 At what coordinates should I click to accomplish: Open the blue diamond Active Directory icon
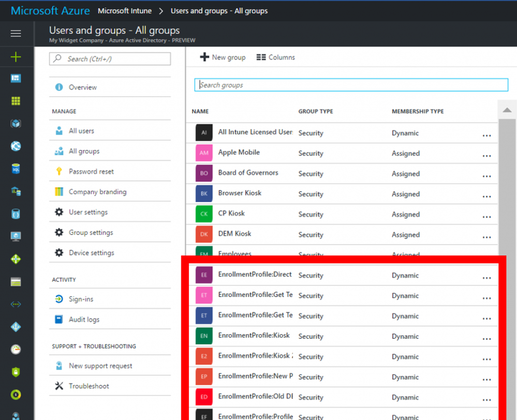[16, 327]
